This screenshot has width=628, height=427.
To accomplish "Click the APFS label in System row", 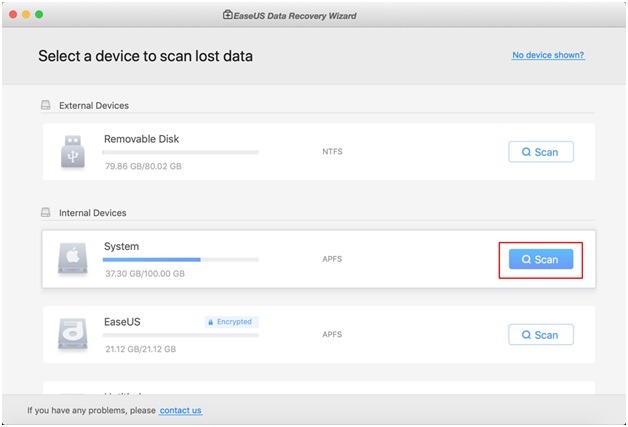I will click(332, 259).
